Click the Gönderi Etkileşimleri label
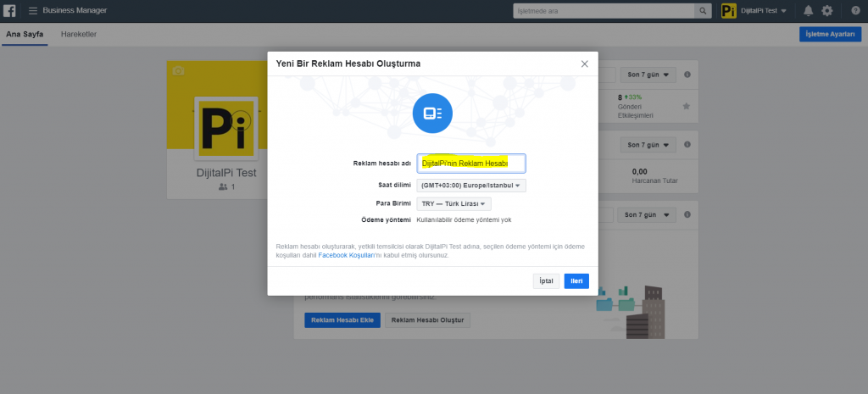This screenshot has height=394, width=868. pyautogui.click(x=636, y=111)
